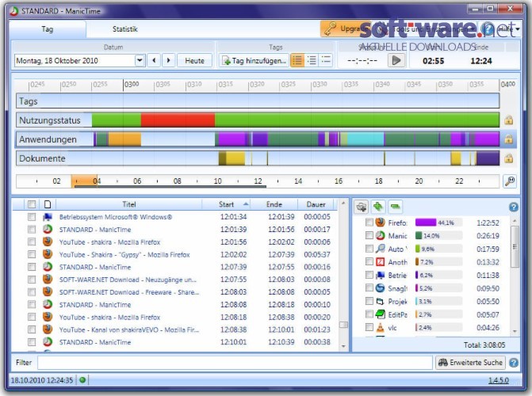Expand the date picker dropdown
The height and width of the screenshot is (396, 532).
pos(140,61)
